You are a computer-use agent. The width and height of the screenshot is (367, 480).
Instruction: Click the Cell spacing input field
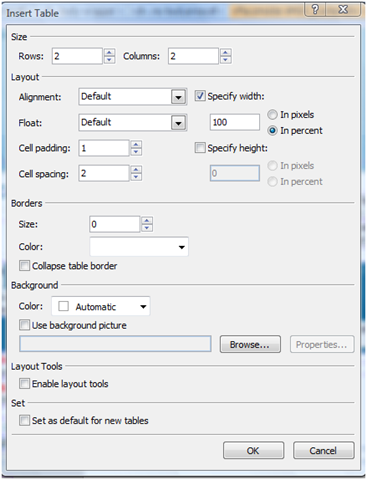(104, 173)
